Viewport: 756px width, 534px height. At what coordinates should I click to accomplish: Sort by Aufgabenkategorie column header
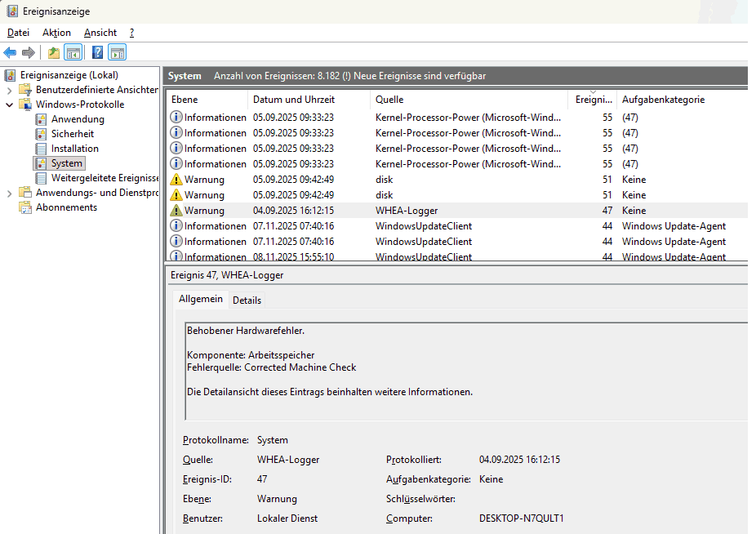pos(682,100)
